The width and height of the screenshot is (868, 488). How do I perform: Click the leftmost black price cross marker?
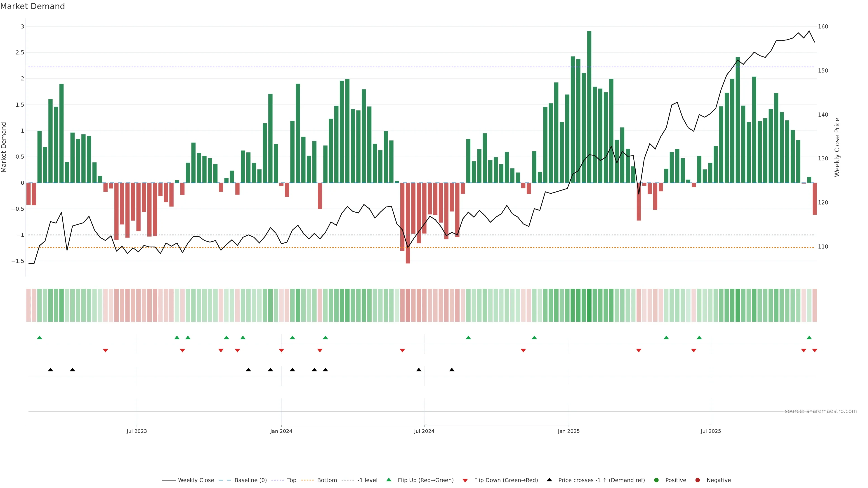(51, 370)
